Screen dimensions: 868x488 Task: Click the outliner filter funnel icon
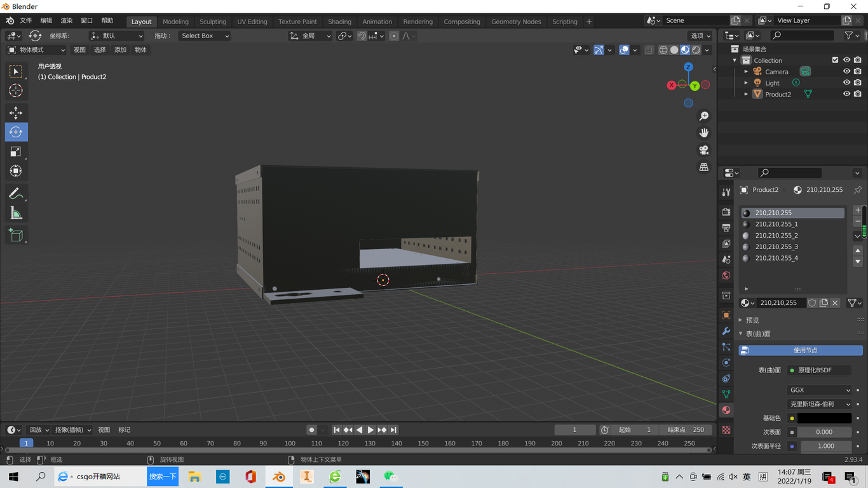pyautogui.click(x=848, y=36)
